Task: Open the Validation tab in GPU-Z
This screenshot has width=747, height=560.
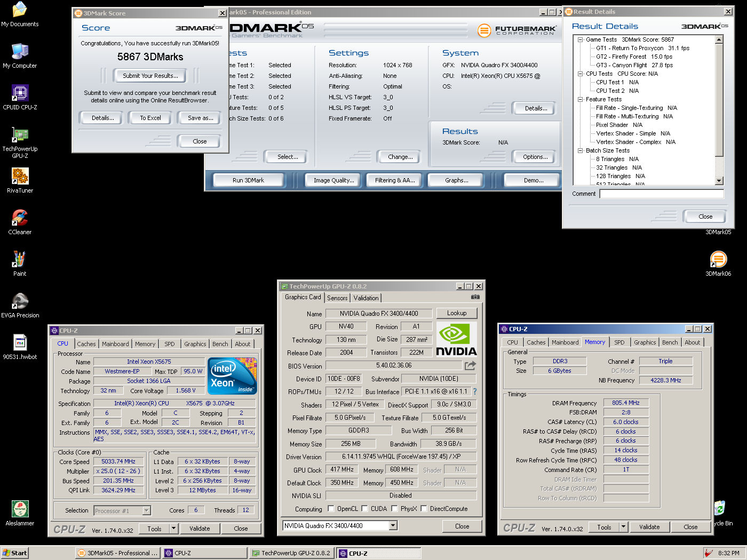Action: pos(366,298)
